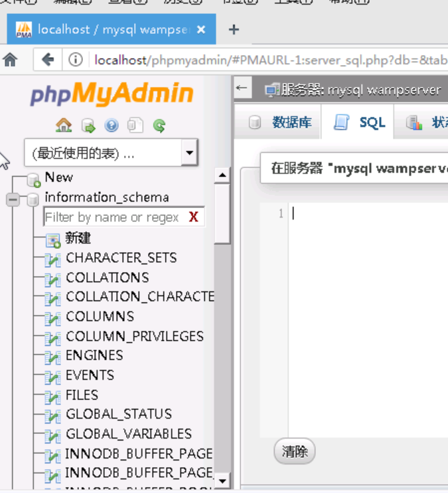Click the COLUMNS table icon
Viewport: 448px width, 493px height.
[x=52, y=318]
